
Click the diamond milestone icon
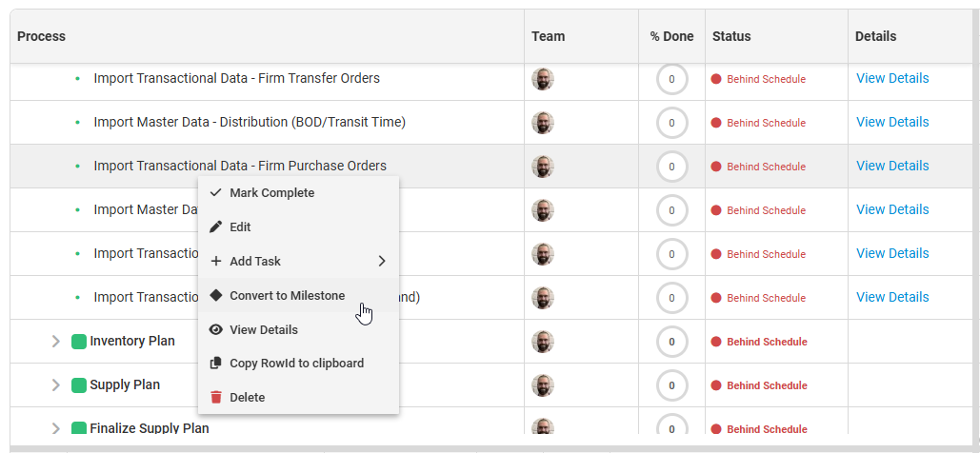coord(215,296)
